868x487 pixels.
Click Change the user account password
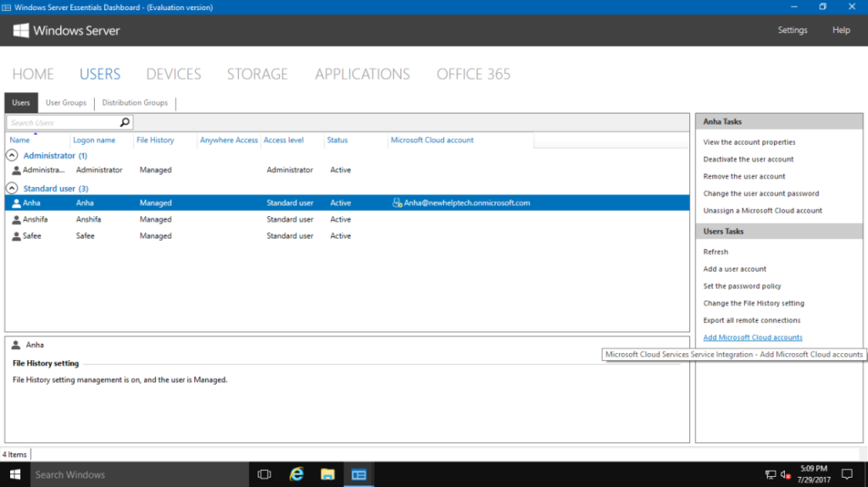pyautogui.click(x=760, y=194)
